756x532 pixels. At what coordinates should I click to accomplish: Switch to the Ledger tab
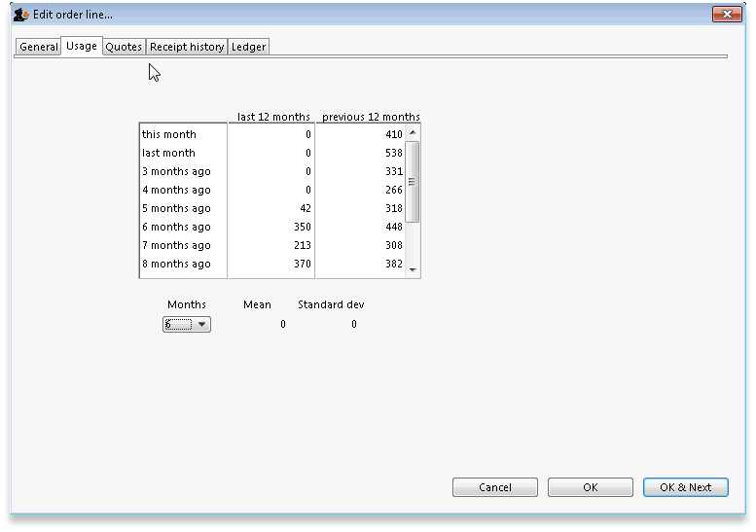pos(248,47)
